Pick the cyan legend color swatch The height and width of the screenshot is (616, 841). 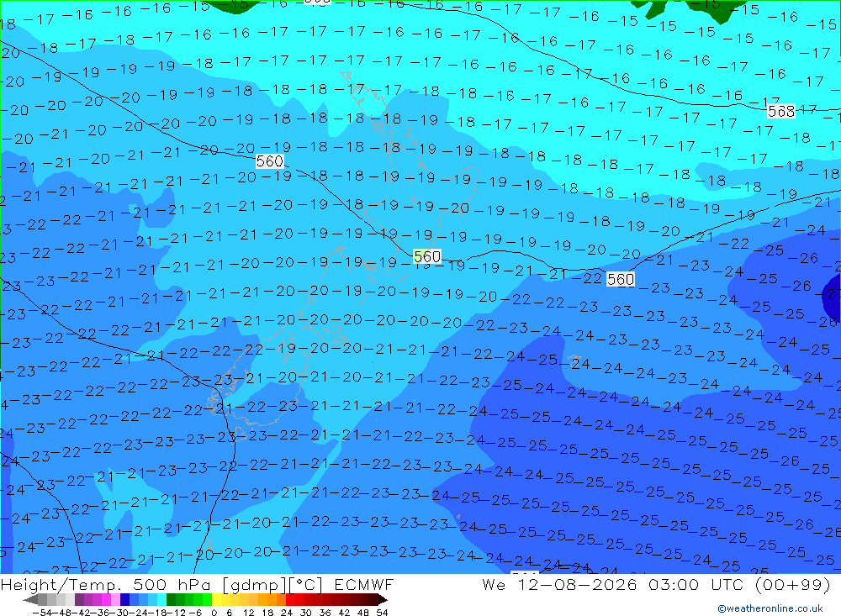pos(161,600)
